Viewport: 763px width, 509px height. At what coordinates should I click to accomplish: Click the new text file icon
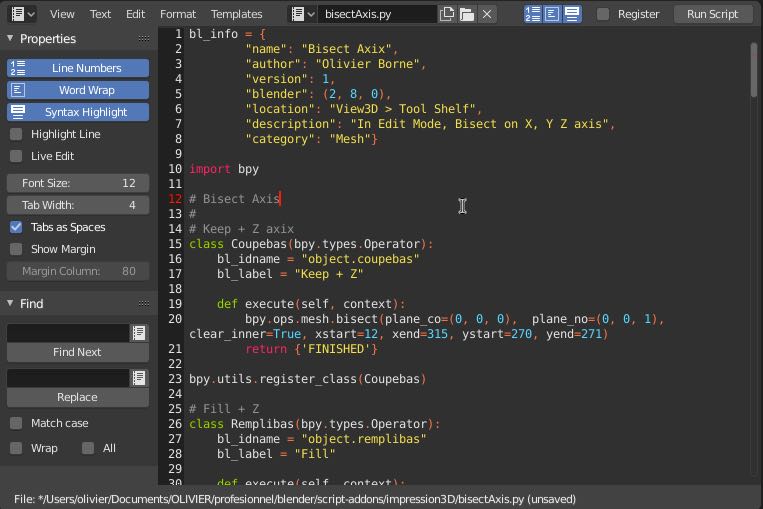pyautogui.click(x=446, y=14)
